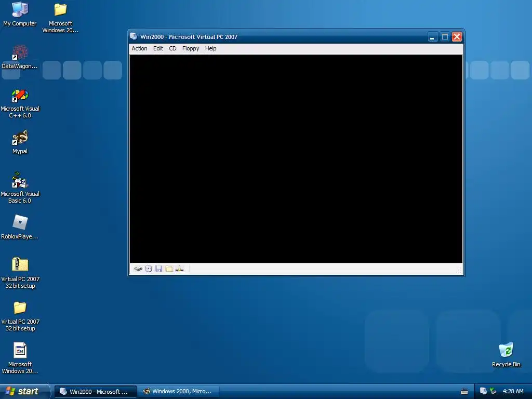
Task: Select the Microsoft Windows 20... folder at desktop top
Action: (x=60, y=18)
